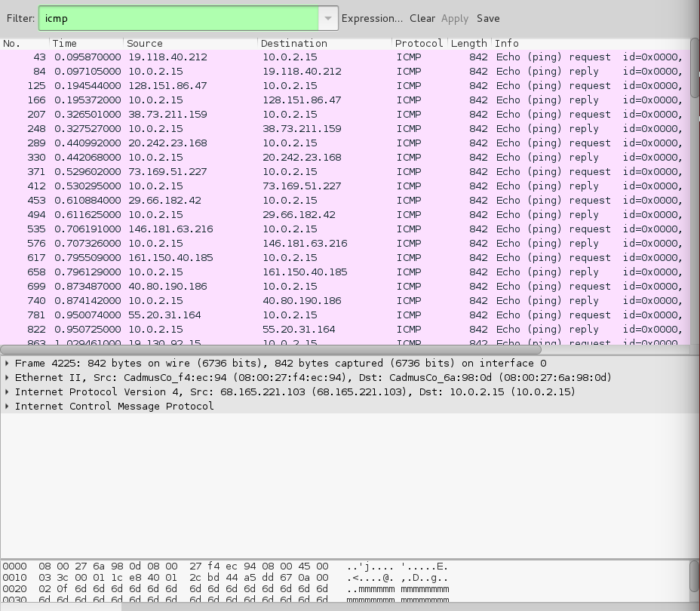Select the Echo request packet number 43
Image resolution: width=700 pixels, height=611 pixels.
click(x=226, y=57)
